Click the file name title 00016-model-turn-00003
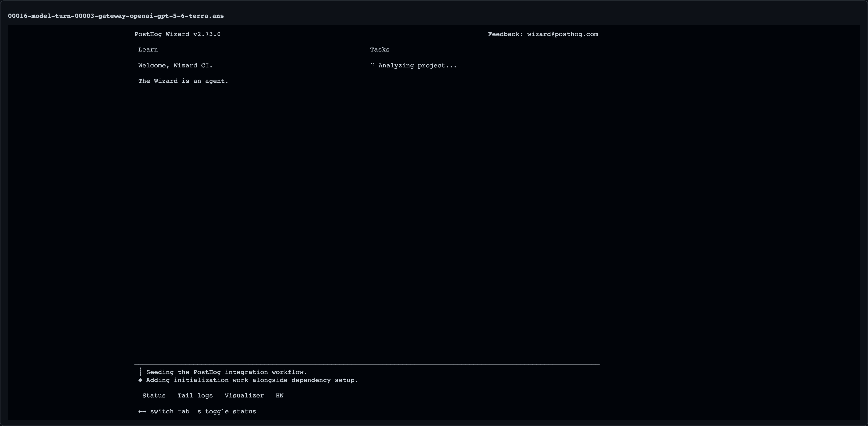This screenshot has width=868, height=426. pyautogui.click(x=116, y=16)
